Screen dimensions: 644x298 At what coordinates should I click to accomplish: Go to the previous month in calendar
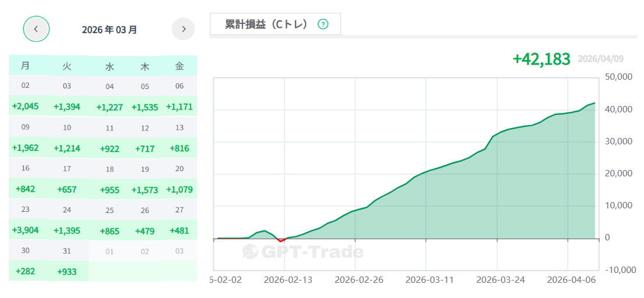click(x=36, y=29)
